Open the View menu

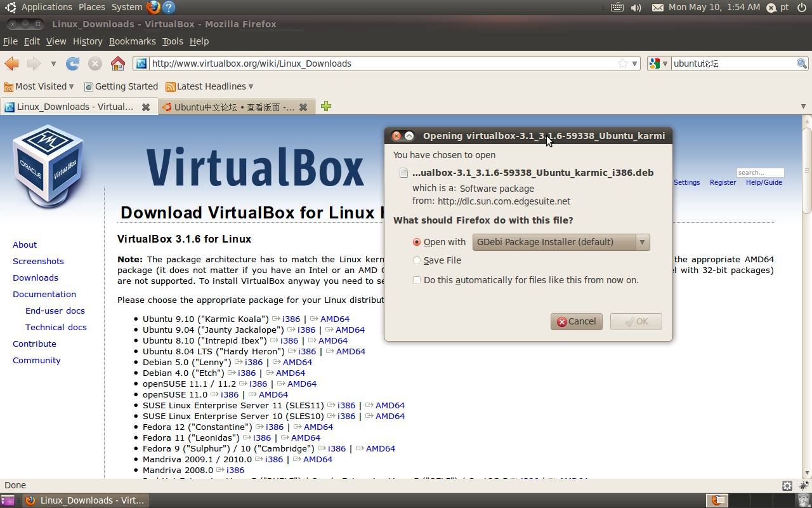[x=56, y=41]
